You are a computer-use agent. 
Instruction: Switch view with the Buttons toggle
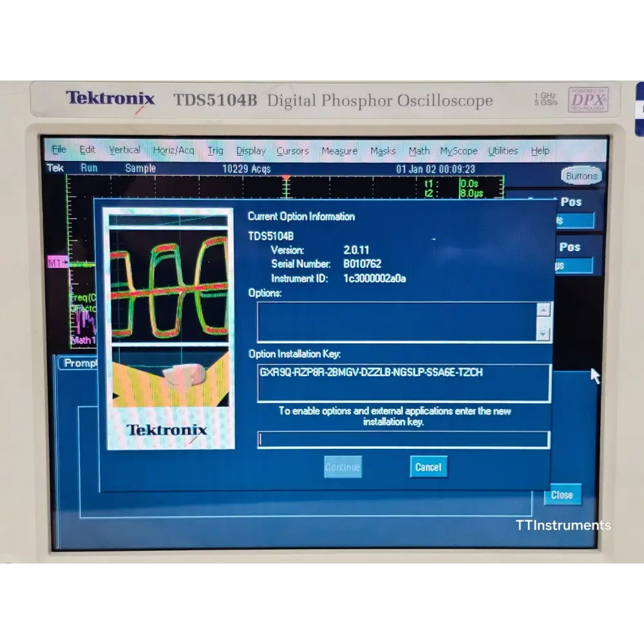[581, 176]
